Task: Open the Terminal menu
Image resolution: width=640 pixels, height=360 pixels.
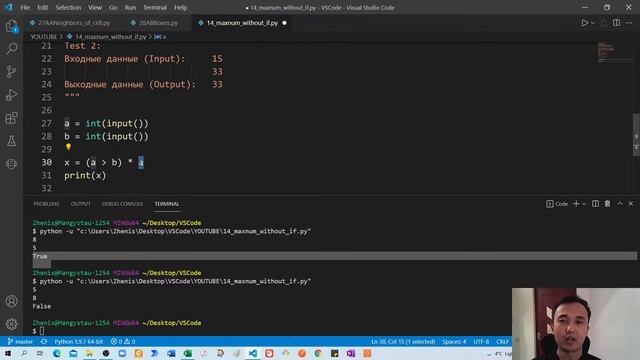Action: 155,7
